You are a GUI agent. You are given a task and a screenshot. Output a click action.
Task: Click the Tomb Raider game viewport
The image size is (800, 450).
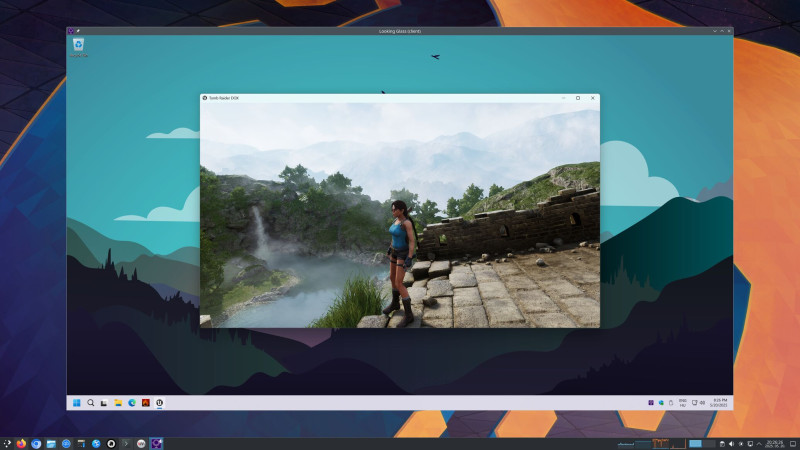click(399, 215)
